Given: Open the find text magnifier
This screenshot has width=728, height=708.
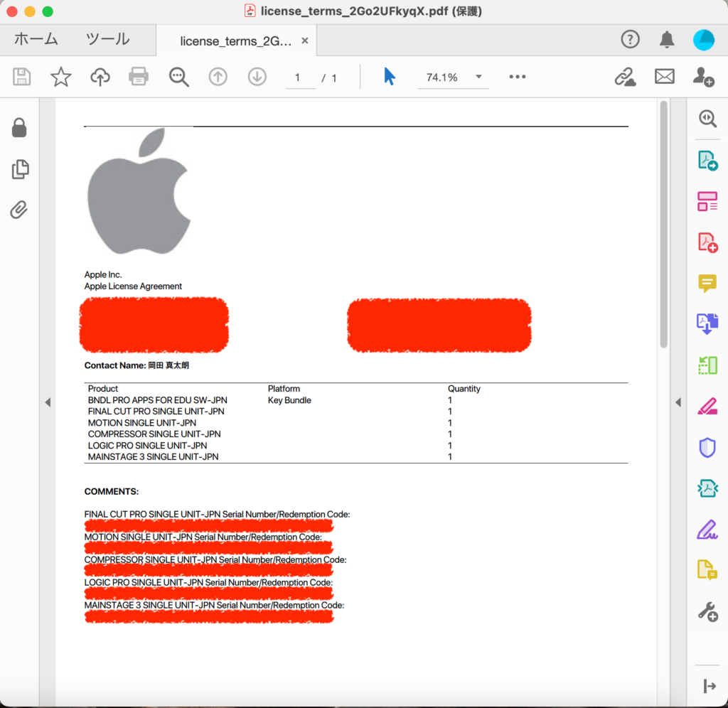Looking at the screenshot, I should click(178, 77).
